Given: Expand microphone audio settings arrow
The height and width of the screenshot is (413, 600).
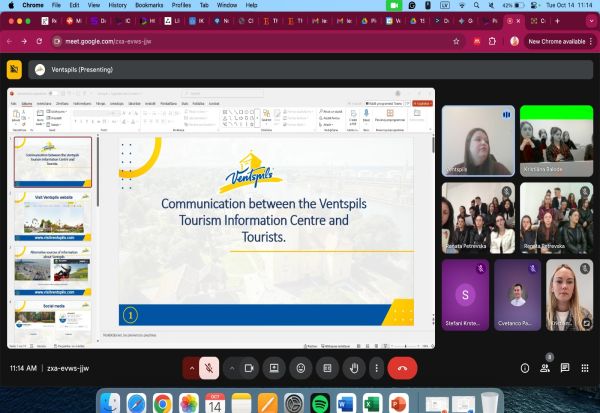Looking at the screenshot, I should pyautogui.click(x=191, y=368).
